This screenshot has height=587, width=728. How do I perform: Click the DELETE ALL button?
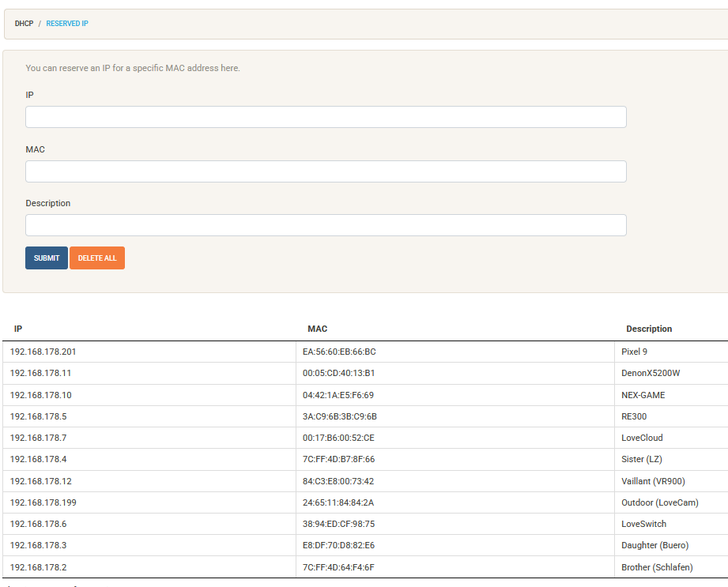click(96, 258)
